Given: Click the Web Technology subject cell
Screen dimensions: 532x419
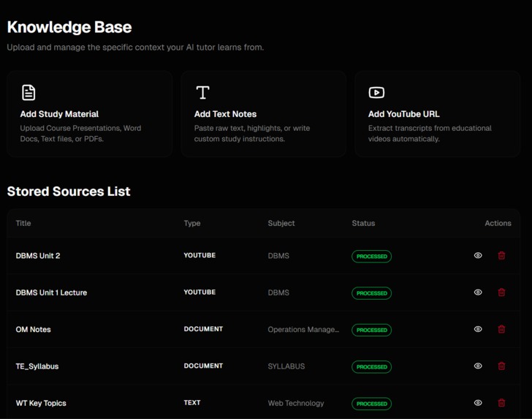Looking at the screenshot, I should (x=296, y=403).
